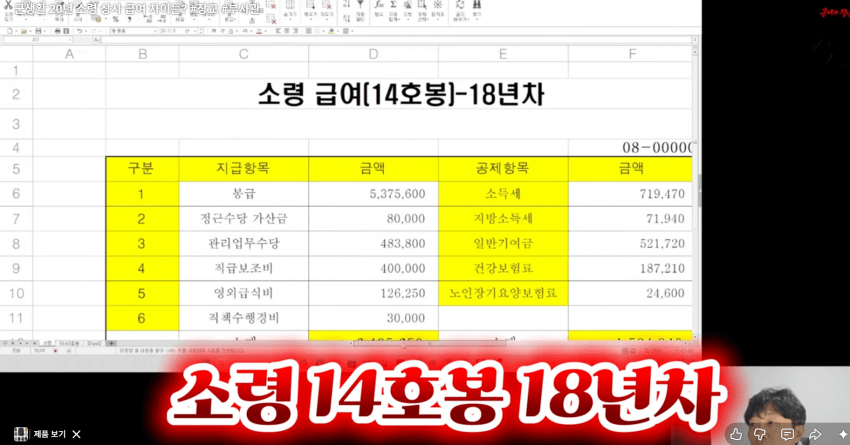Select the 직책수행경비 cell
850x445 pixels.
pyautogui.click(x=243, y=318)
